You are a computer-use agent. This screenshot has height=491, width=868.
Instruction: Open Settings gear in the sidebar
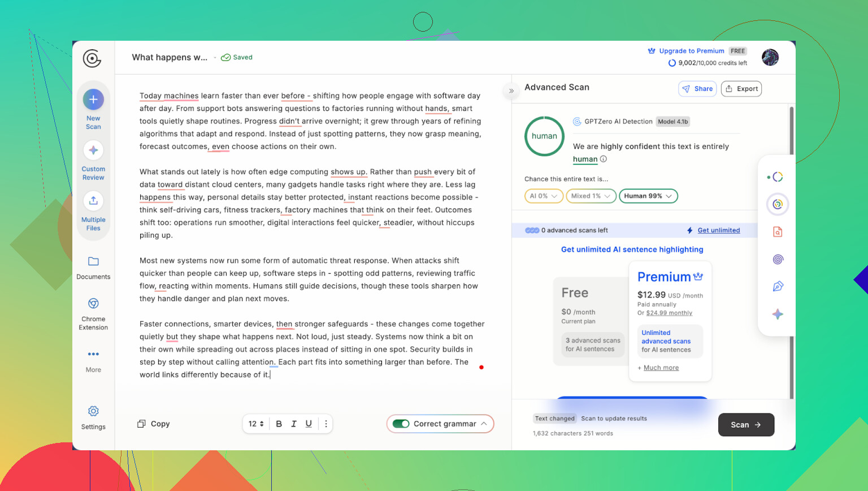(x=93, y=411)
